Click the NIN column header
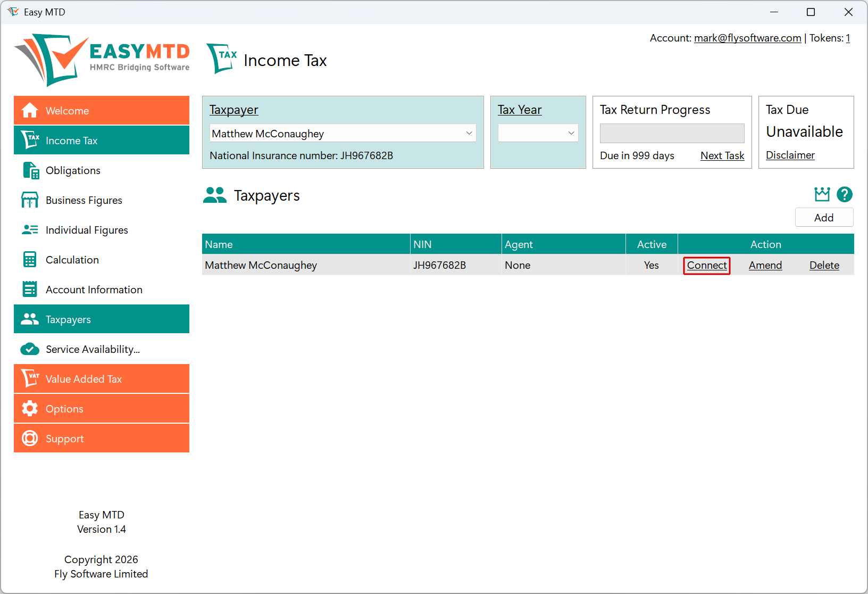Image resolution: width=868 pixels, height=594 pixels. coord(456,244)
